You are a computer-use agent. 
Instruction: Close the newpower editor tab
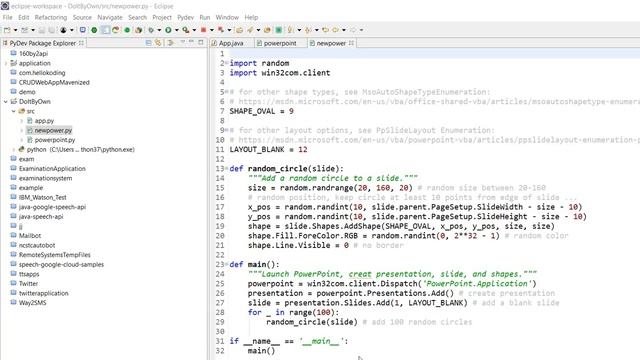pos(351,43)
